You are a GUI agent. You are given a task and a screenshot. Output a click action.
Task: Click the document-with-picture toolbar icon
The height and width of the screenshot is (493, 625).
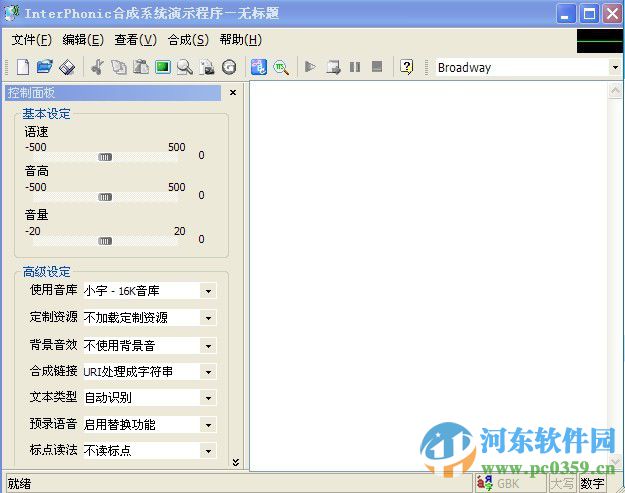[x=207, y=67]
